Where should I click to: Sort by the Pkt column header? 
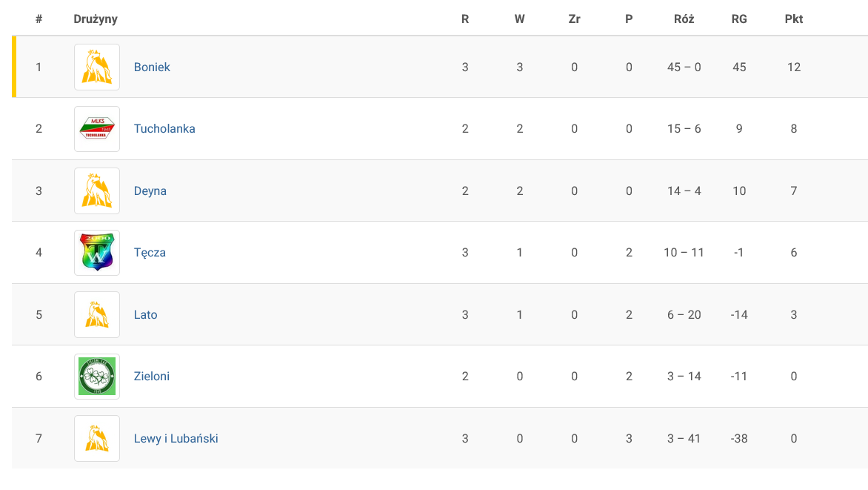[x=794, y=19]
